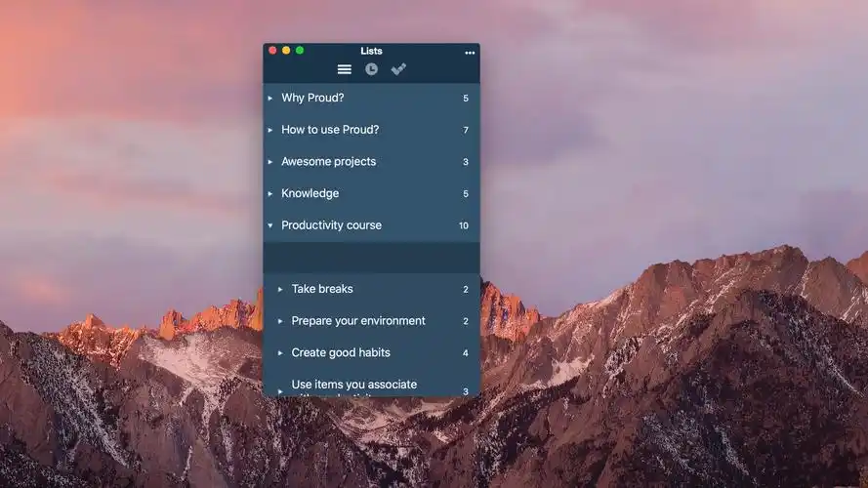Select the Why Proud? list title
Screen dimensions: 868x488
click(312, 99)
